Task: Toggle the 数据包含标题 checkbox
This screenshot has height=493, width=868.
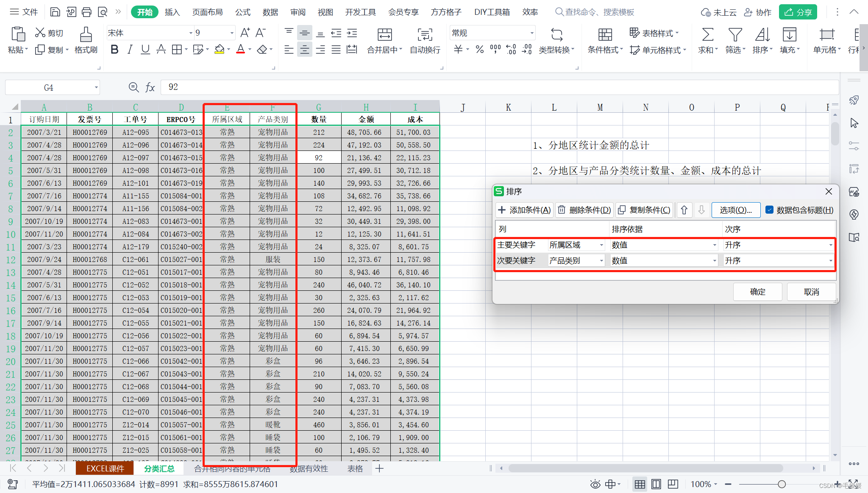Action: coord(770,210)
